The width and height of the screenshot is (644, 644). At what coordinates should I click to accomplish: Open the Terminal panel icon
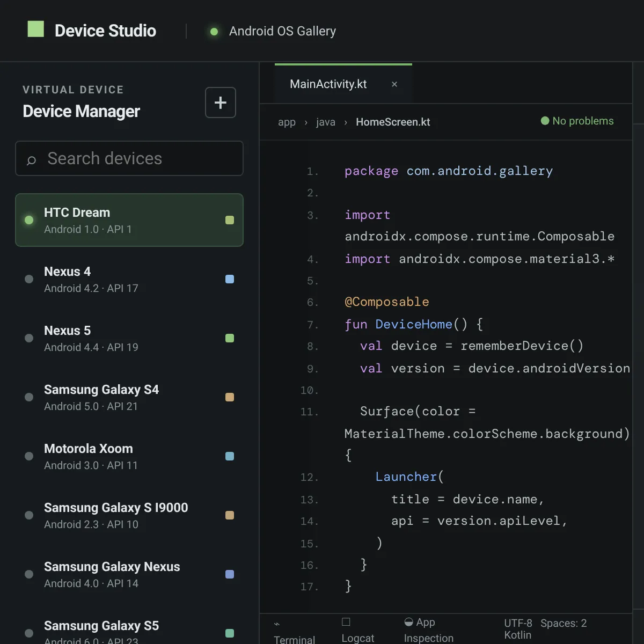[277, 624]
